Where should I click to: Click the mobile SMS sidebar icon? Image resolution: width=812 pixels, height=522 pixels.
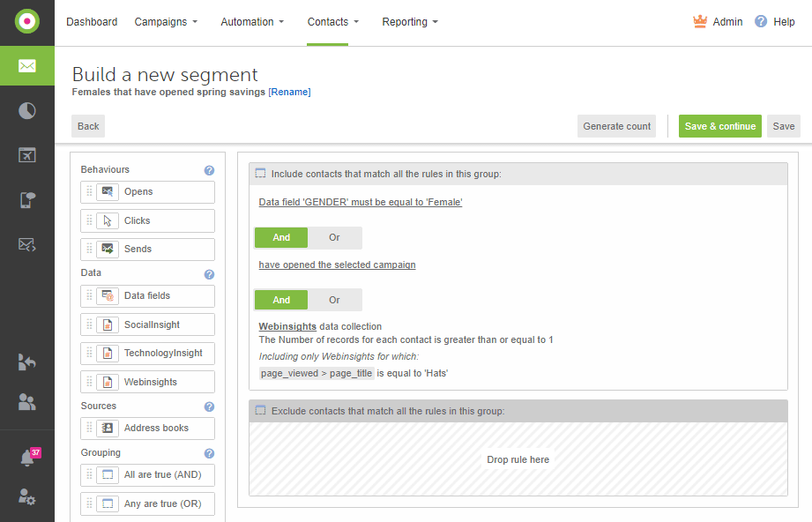pyautogui.click(x=27, y=199)
